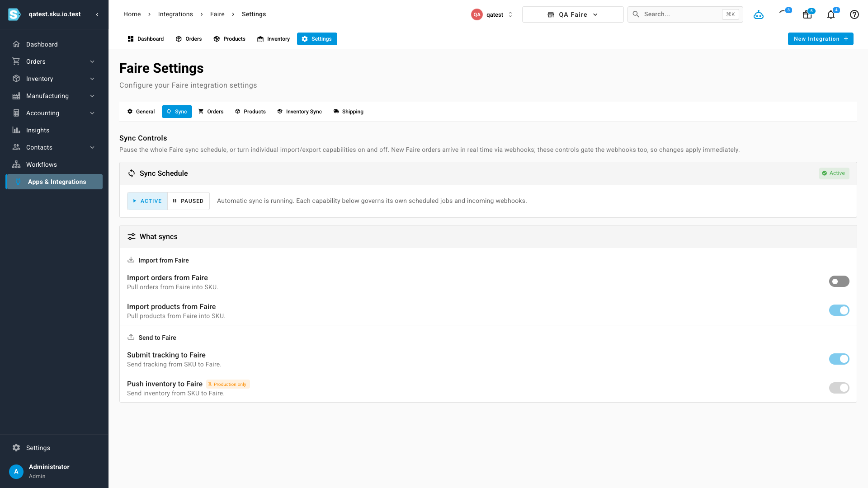Click the green Active status badge
Screen dimensions: 868x488
click(x=834, y=174)
